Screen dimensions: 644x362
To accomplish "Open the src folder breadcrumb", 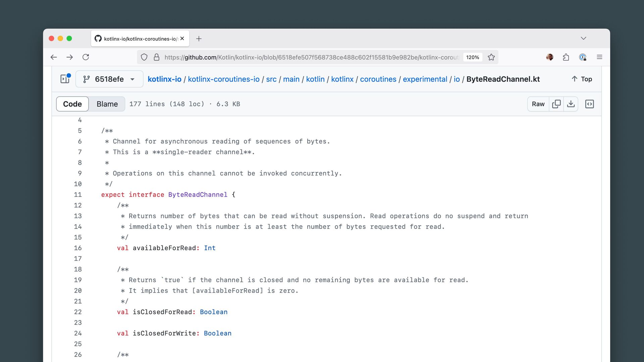I will [x=271, y=79].
